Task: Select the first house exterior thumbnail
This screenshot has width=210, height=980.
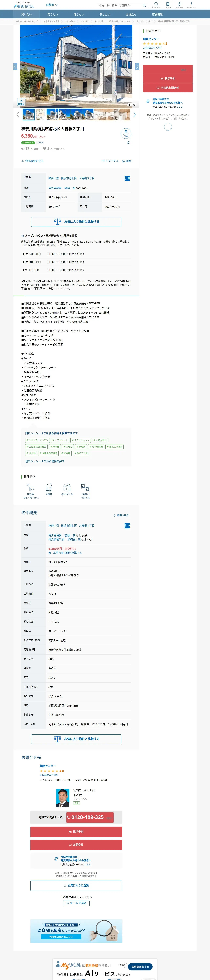Action: (29, 114)
